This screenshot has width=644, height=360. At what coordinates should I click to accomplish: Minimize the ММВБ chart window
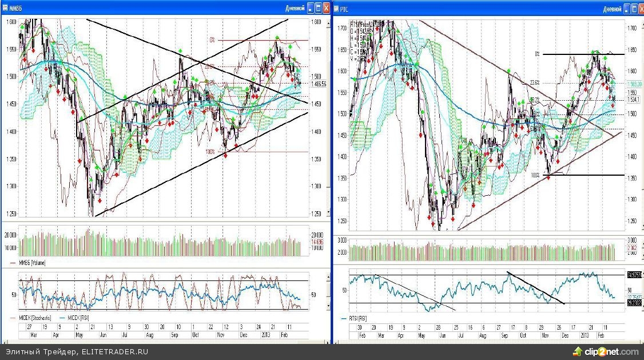[311, 8]
